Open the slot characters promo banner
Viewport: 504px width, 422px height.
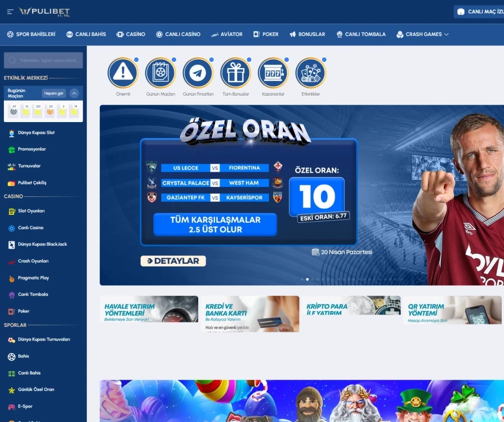click(x=302, y=401)
